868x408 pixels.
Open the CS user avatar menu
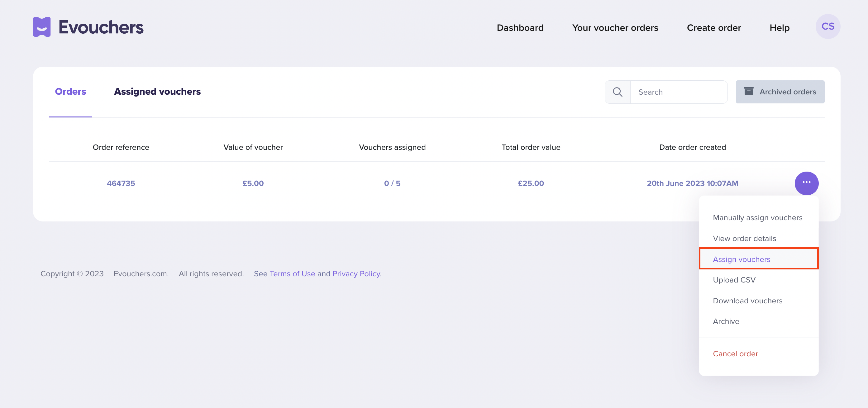coord(827,26)
